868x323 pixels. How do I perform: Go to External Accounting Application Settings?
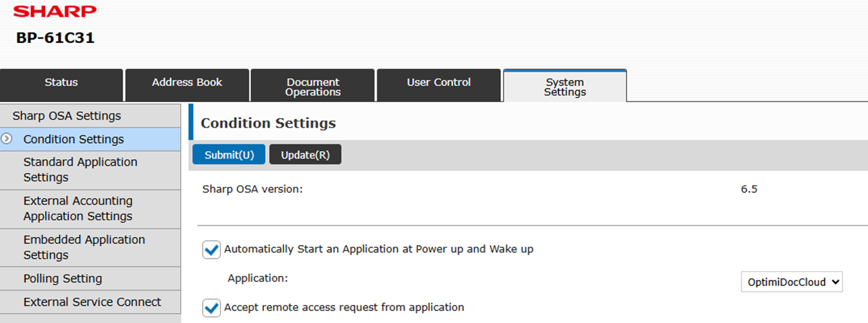click(x=78, y=209)
